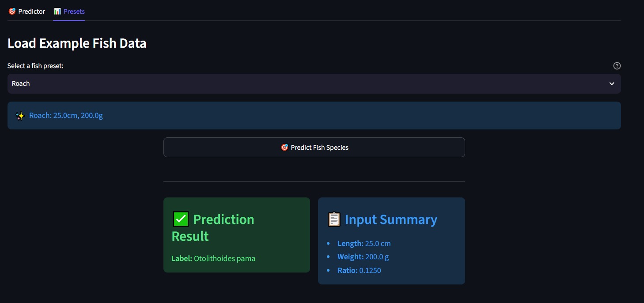Click the bar chart icon on the Presets tab
Viewport: 644px width, 303px height.
click(x=57, y=11)
